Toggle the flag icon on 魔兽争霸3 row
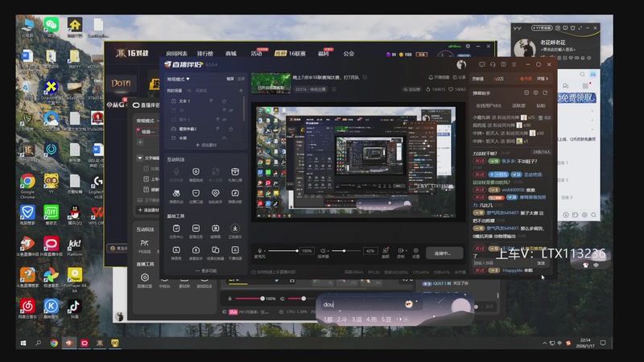644x362 pixels. point(218,129)
